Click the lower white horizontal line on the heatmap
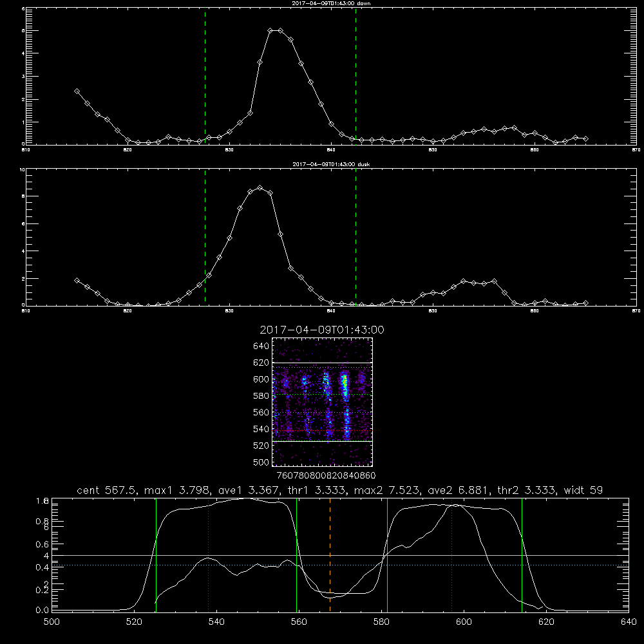 click(x=323, y=441)
